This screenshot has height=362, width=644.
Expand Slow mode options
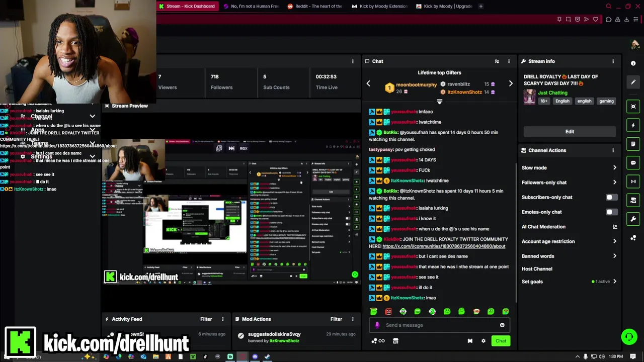click(x=614, y=168)
